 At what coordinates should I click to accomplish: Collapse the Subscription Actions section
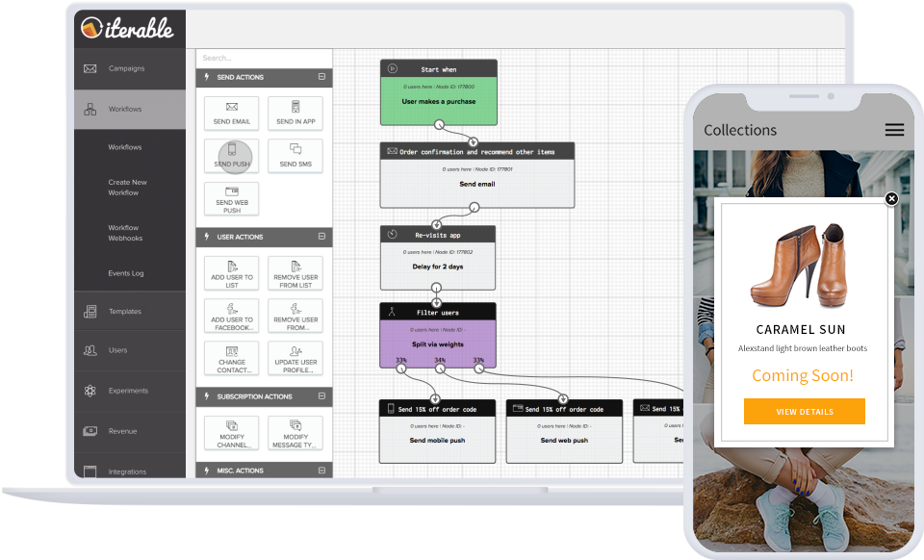321,396
